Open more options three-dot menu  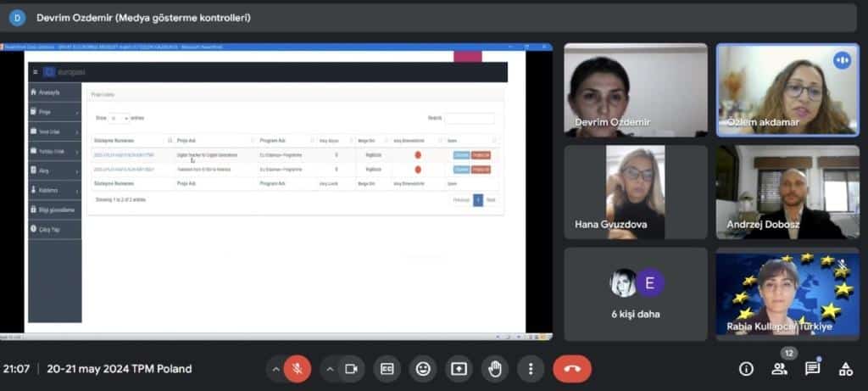click(531, 368)
